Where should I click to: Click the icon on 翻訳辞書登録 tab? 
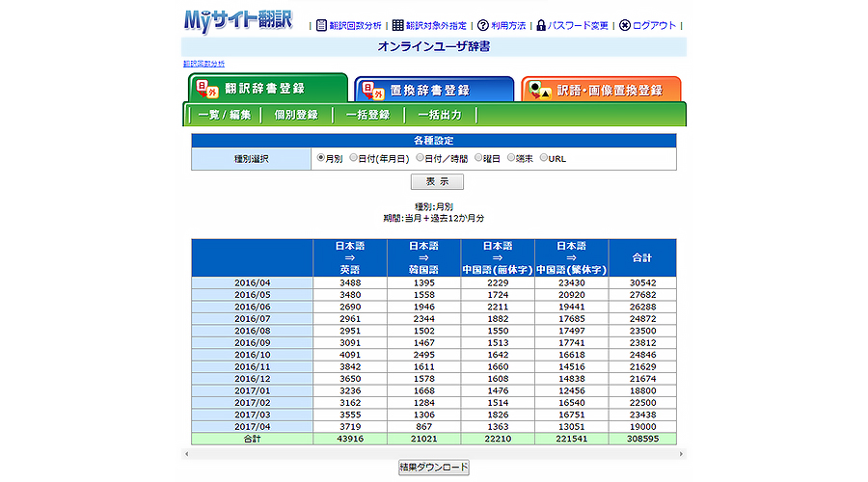point(207,89)
